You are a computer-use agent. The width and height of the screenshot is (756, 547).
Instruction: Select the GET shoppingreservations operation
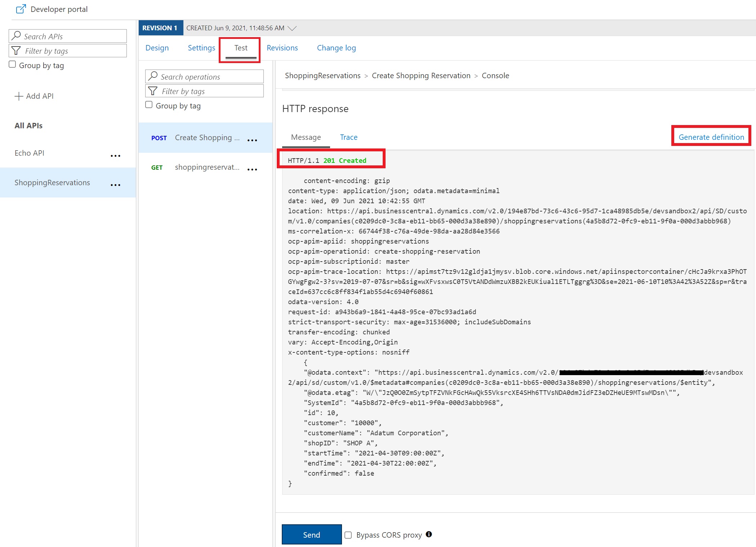(x=206, y=168)
